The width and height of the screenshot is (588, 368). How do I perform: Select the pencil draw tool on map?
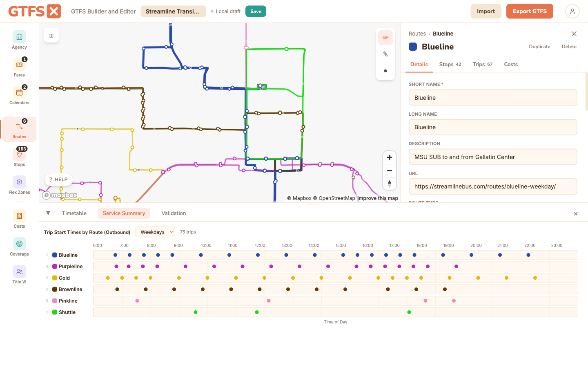click(385, 54)
